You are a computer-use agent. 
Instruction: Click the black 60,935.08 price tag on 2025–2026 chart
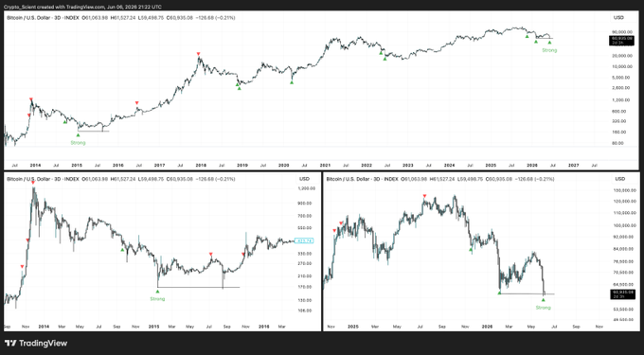click(x=623, y=293)
